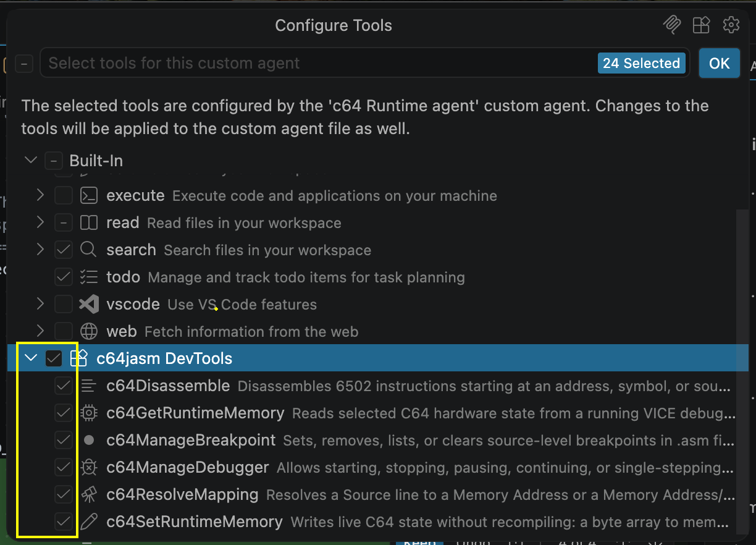756x545 pixels.
Task: Select the c64GetRuntimeMemory row label
Action: point(195,413)
